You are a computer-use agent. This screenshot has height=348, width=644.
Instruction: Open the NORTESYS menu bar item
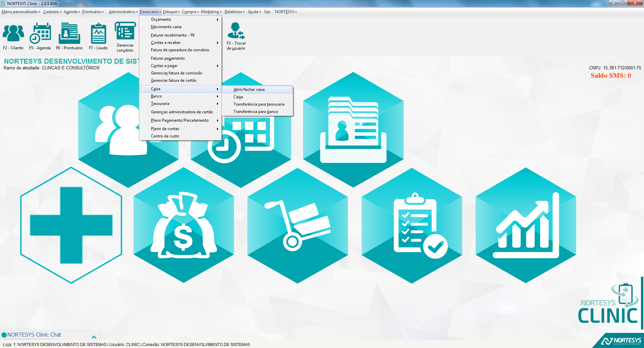(286, 12)
